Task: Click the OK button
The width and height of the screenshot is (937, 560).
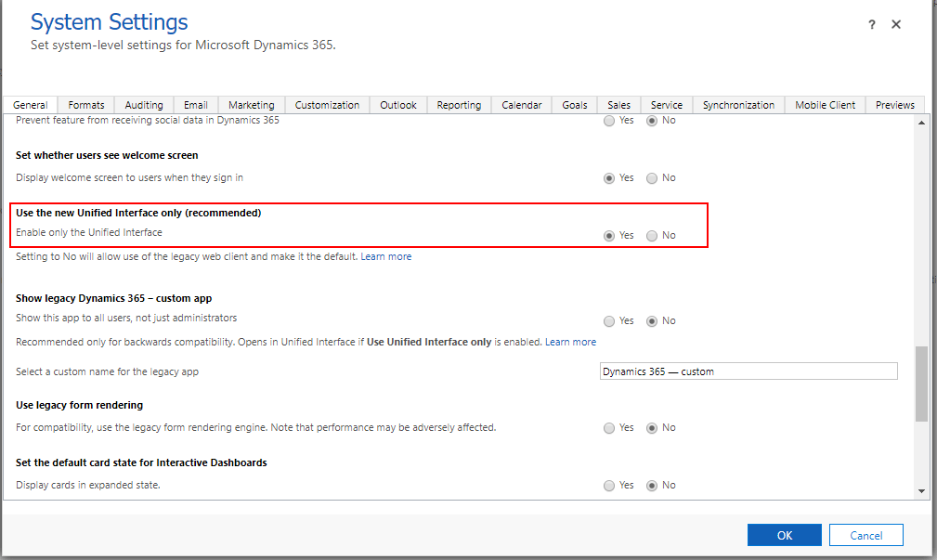Action: click(x=784, y=535)
